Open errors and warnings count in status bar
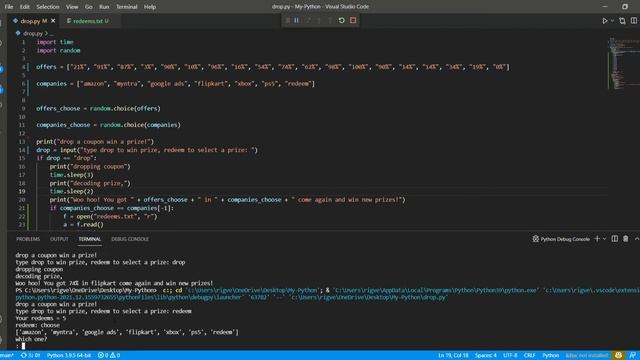The image size is (640, 360). coord(109,356)
